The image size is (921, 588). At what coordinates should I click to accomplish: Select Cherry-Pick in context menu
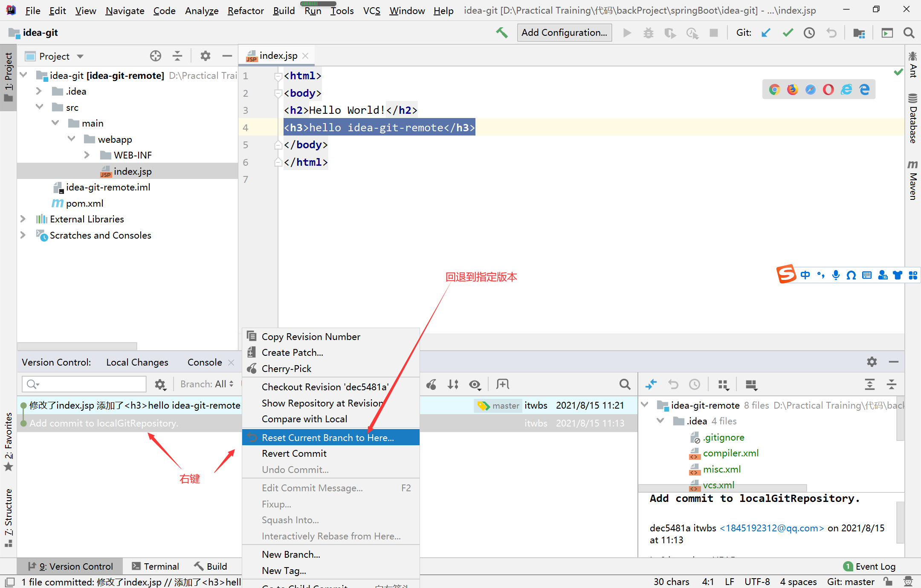[x=331, y=369]
